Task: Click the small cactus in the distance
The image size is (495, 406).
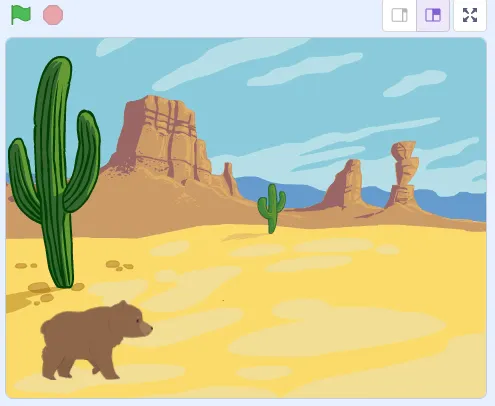Action: pos(272,209)
